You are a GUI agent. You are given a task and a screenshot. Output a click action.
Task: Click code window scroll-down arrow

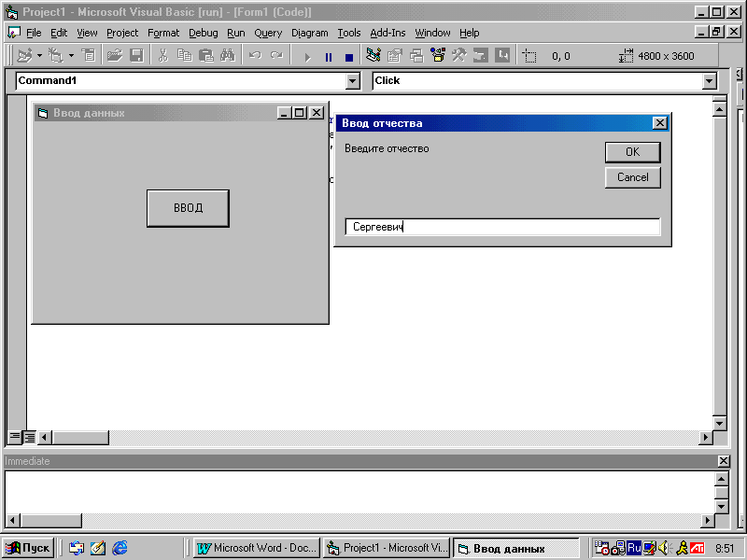719,423
